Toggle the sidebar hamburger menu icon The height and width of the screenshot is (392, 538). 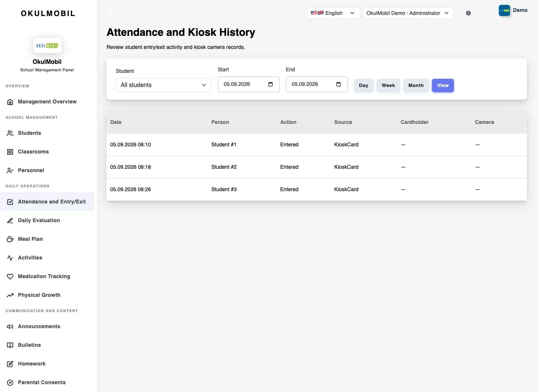coord(111,13)
